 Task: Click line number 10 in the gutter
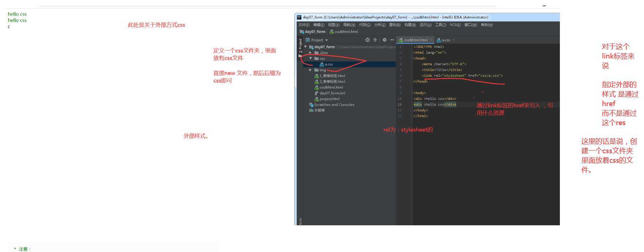point(399,99)
